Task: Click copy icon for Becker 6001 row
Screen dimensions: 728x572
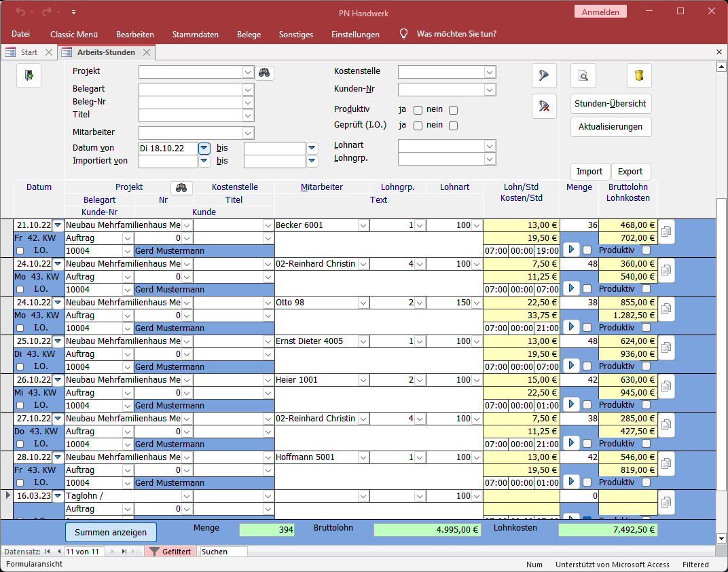Action: tap(666, 232)
